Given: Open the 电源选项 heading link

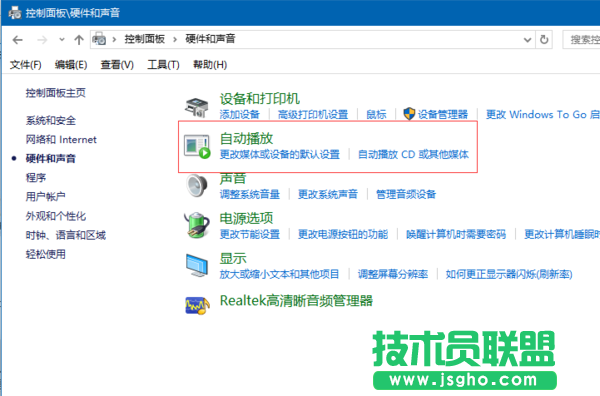Looking at the screenshot, I should [246, 218].
